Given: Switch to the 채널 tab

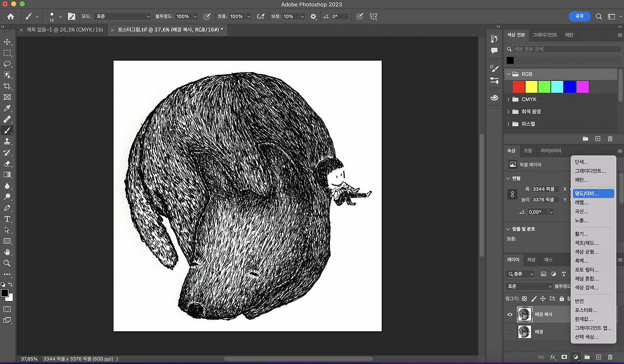Looking at the screenshot, I should [x=531, y=260].
